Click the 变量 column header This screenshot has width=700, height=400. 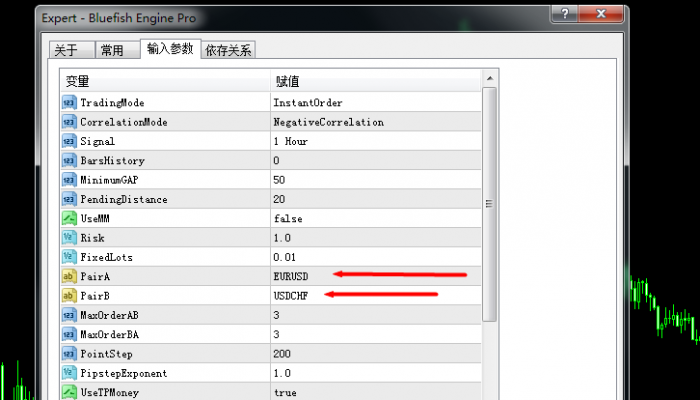[x=165, y=81]
